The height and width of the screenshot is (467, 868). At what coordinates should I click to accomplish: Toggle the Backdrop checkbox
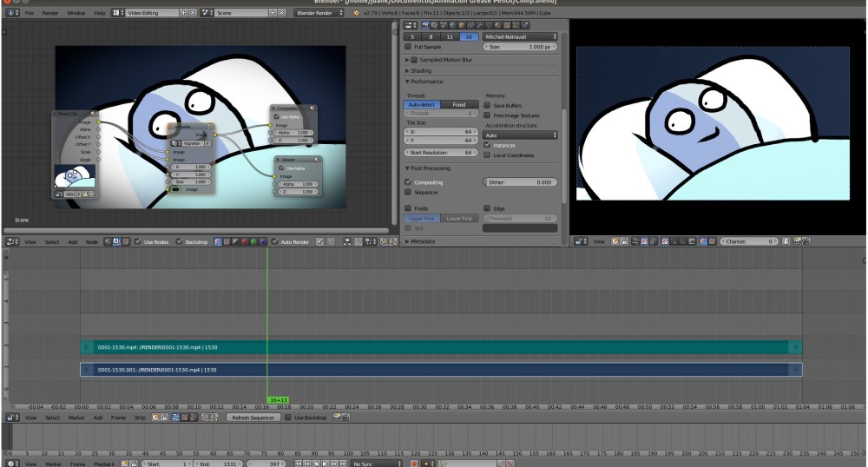(180, 241)
